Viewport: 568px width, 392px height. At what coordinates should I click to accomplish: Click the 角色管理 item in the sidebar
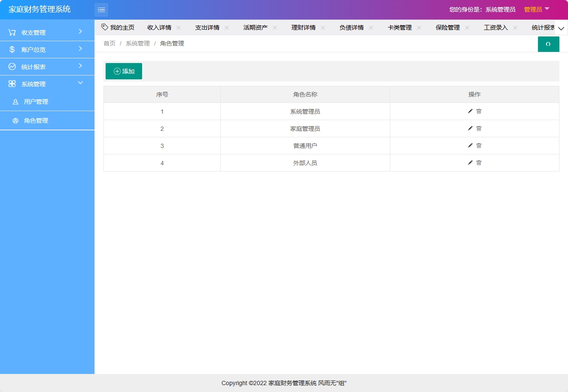pos(36,121)
